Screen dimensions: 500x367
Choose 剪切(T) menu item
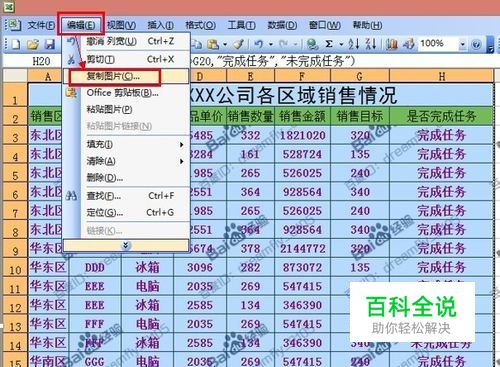[x=127, y=60]
